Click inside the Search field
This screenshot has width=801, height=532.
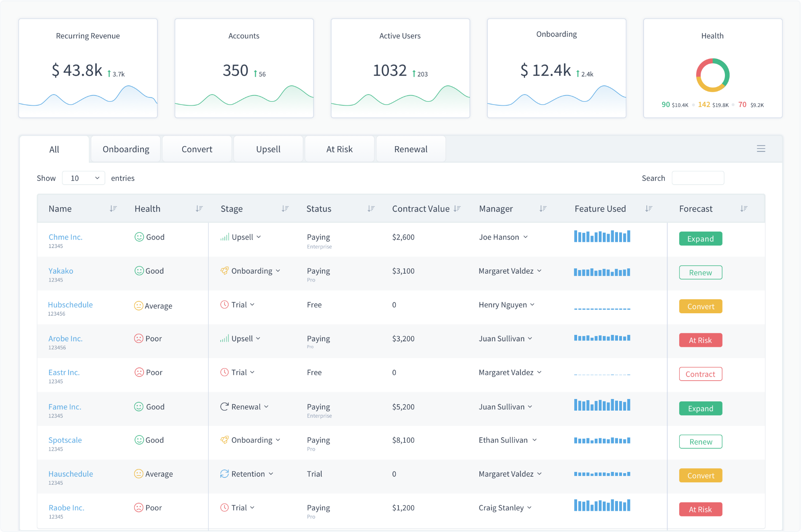pyautogui.click(x=698, y=178)
